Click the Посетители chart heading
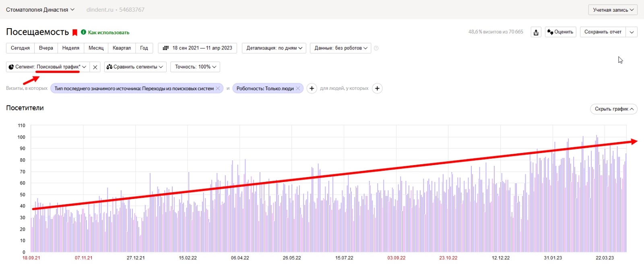Screen dimensions: 644x273 [x=25, y=108]
